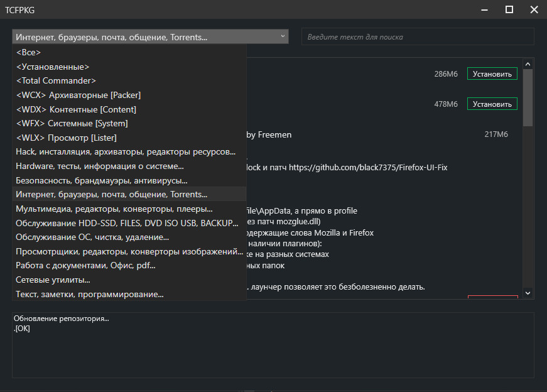This screenshot has width=547, height=392.
Task: Choose <Установленные> from the list
Action: [53, 67]
